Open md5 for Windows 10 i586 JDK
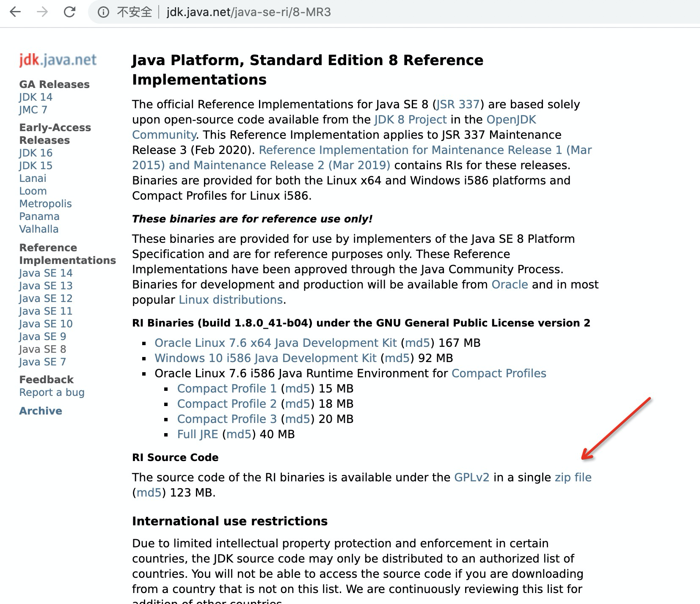Image resolution: width=700 pixels, height=604 pixels. point(397,358)
